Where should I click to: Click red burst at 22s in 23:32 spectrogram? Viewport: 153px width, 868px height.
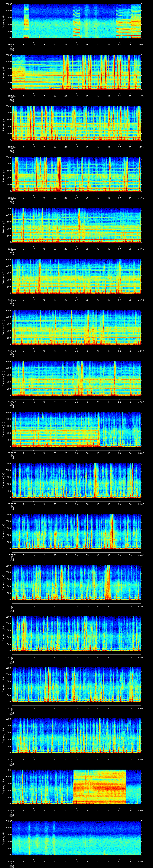click(59, 174)
